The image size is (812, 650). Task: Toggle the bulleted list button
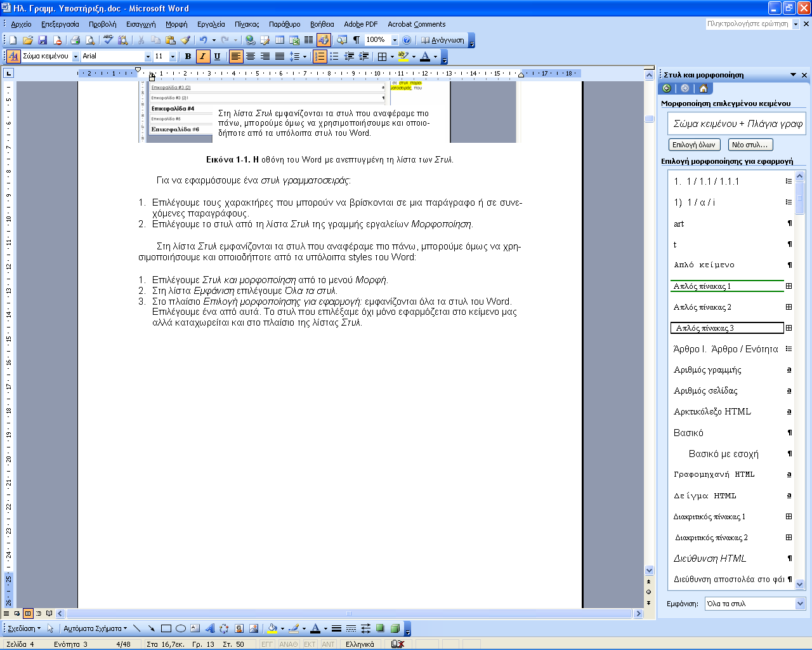(x=334, y=56)
